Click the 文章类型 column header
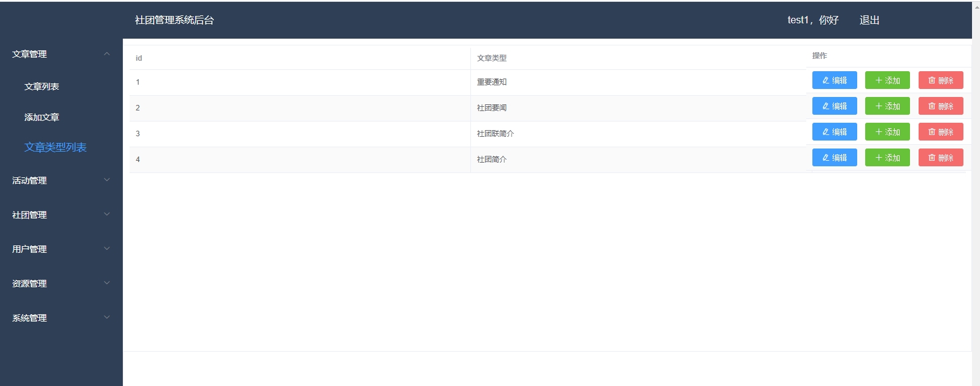Viewport: 980px width, 386px height. click(x=638, y=58)
